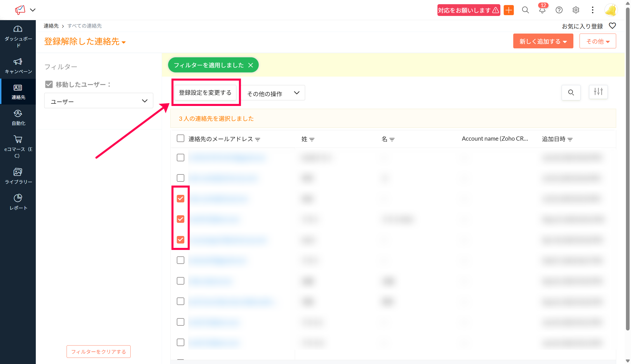Open column settings sliders icon
The height and width of the screenshot is (364, 631).
(598, 92)
